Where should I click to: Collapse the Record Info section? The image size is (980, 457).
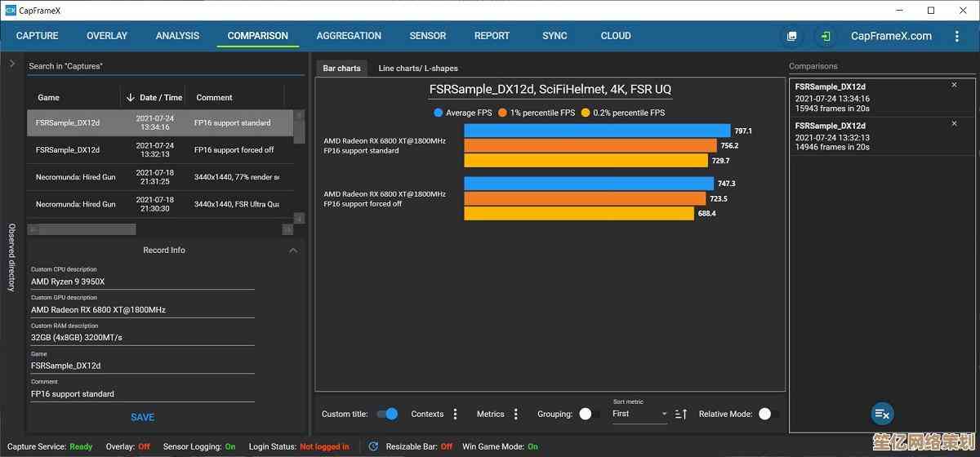293,251
